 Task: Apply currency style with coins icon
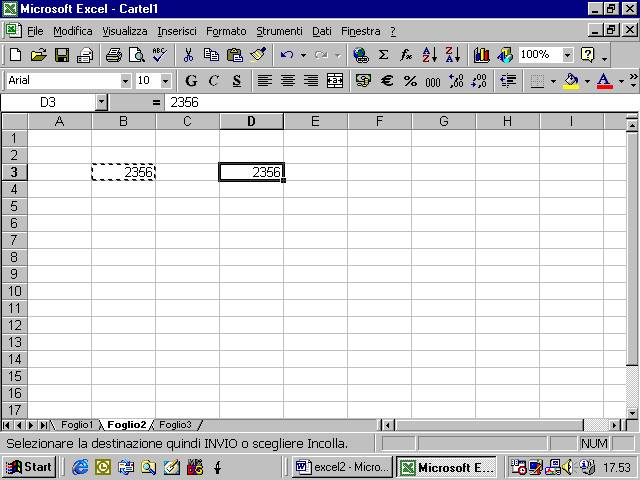coord(363,80)
